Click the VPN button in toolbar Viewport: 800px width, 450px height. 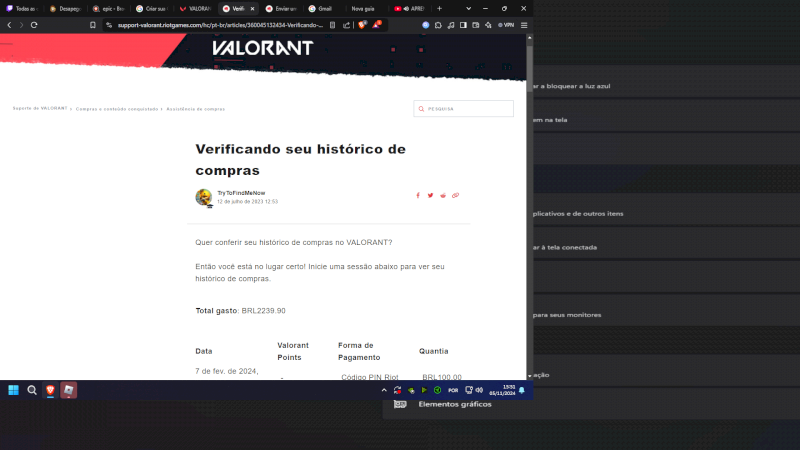point(506,25)
